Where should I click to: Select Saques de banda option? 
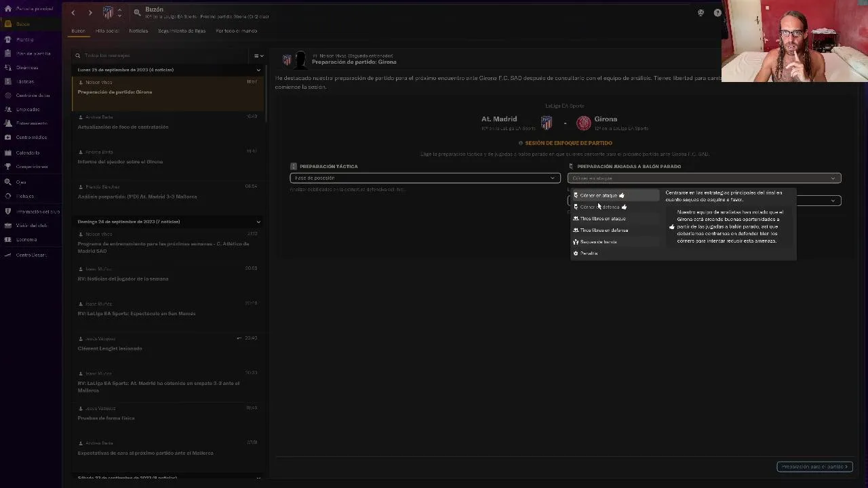(614, 241)
